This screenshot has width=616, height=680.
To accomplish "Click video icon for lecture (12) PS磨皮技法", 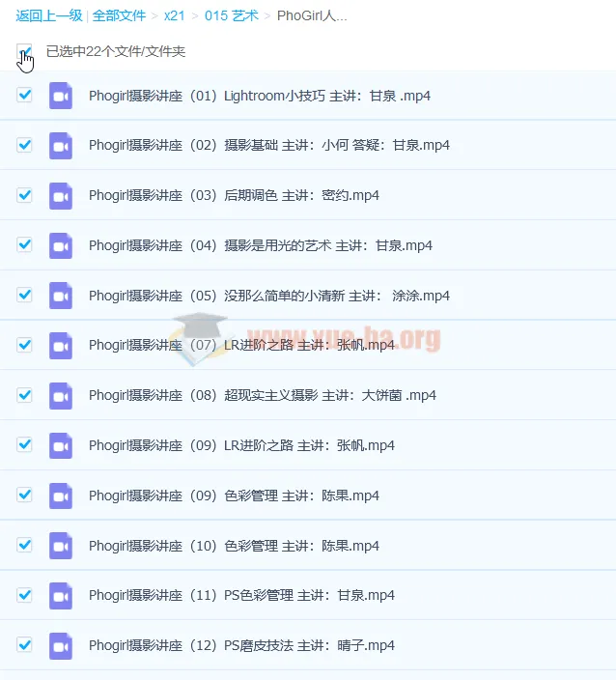I will [61, 645].
